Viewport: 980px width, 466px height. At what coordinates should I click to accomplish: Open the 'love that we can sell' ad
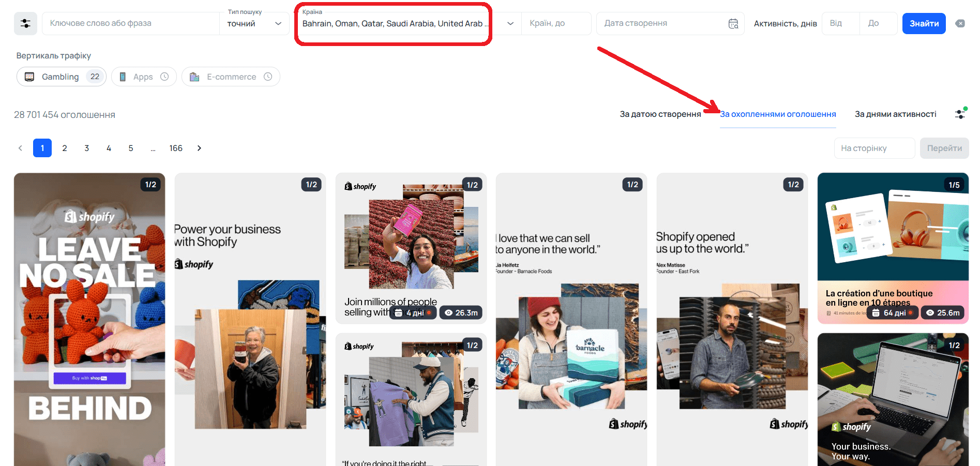coord(571,320)
